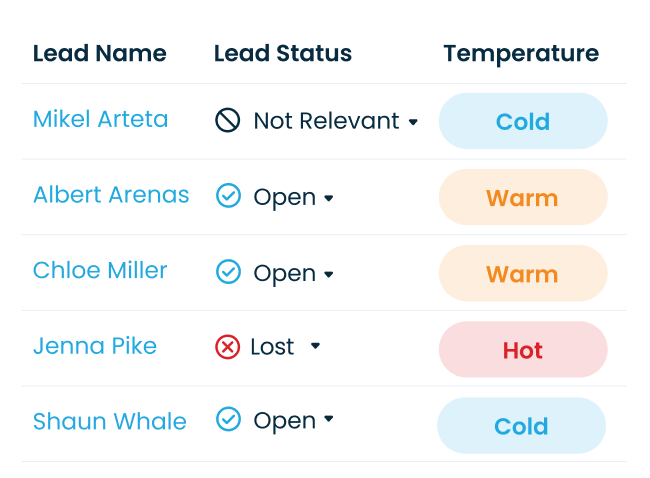Sort by the Temperature column header
The height and width of the screenshot is (478, 650).
[x=521, y=53]
